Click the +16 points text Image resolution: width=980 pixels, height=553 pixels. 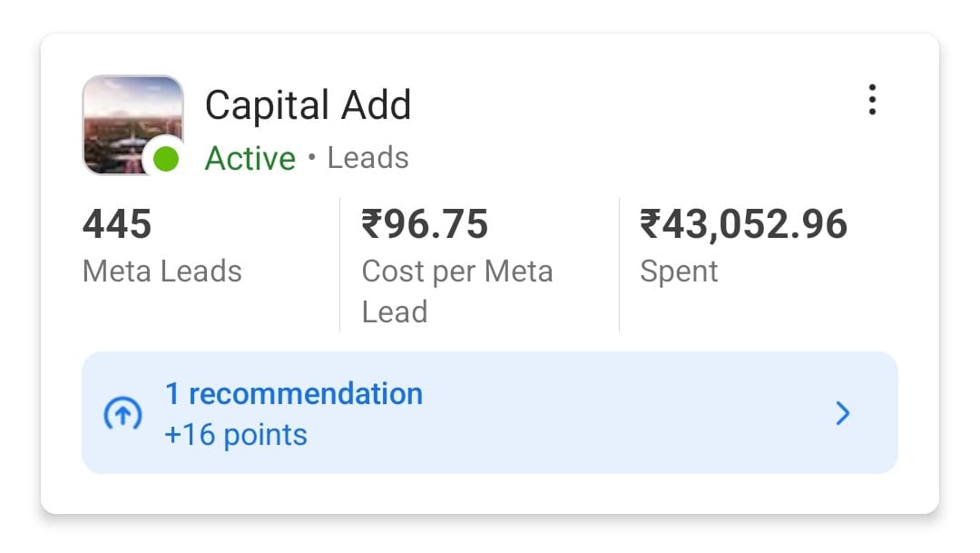coord(236,434)
